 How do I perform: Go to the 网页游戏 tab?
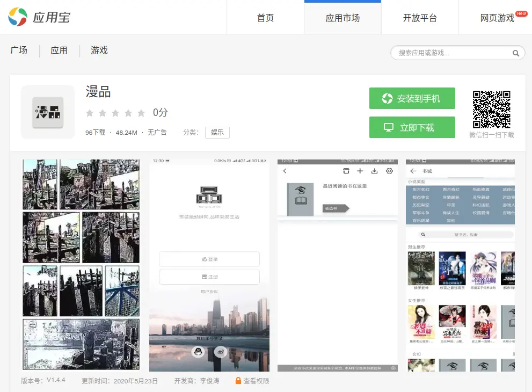(x=498, y=18)
